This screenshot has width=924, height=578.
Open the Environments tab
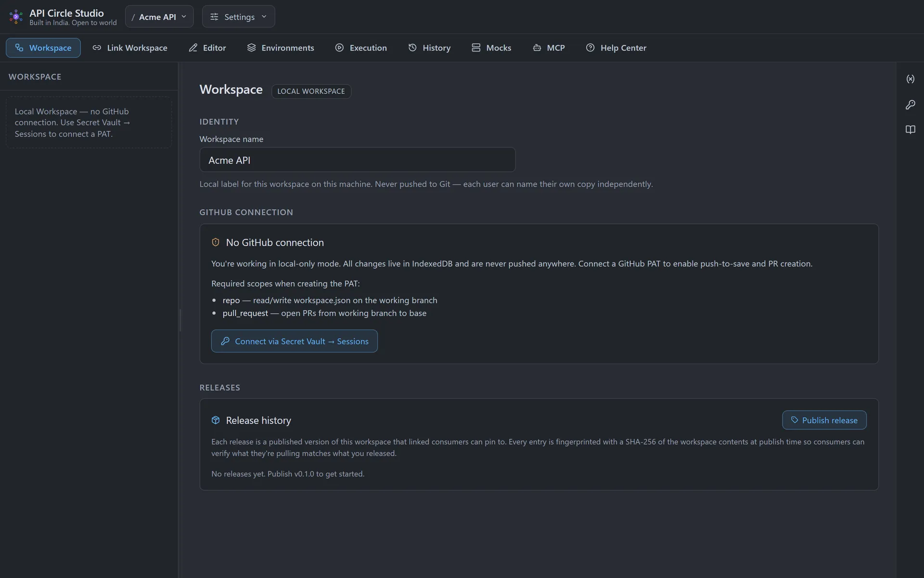click(x=281, y=48)
